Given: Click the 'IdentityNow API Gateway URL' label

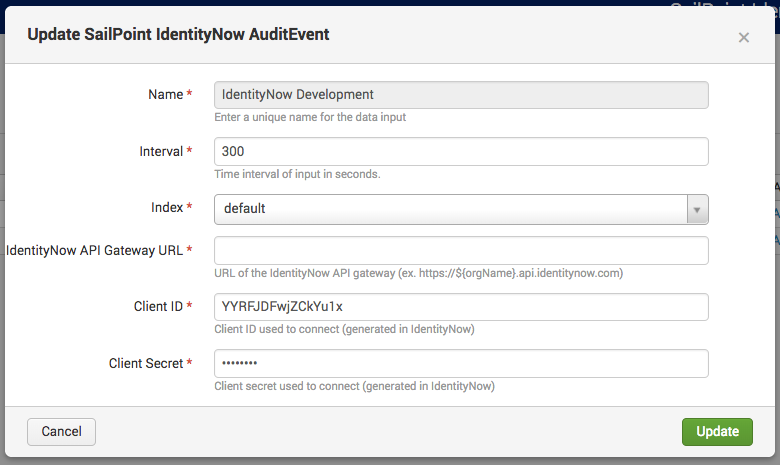Looking at the screenshot, I should 95,250.
